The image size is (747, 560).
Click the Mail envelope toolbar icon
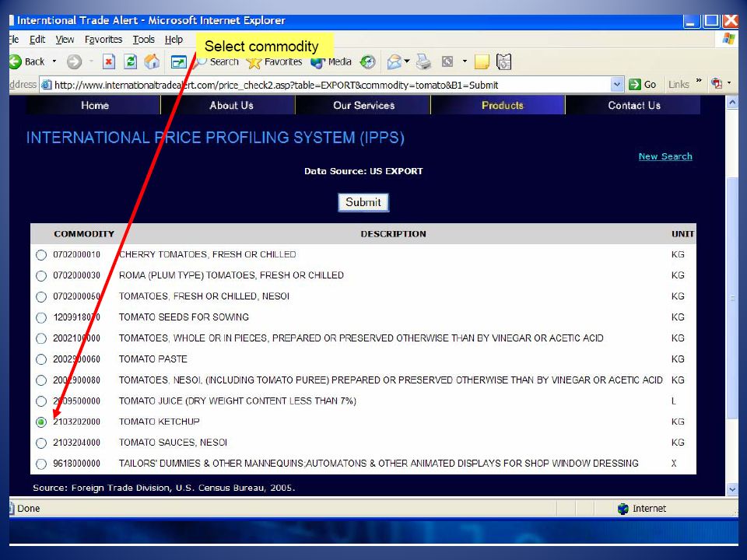(x=394, y=62)
